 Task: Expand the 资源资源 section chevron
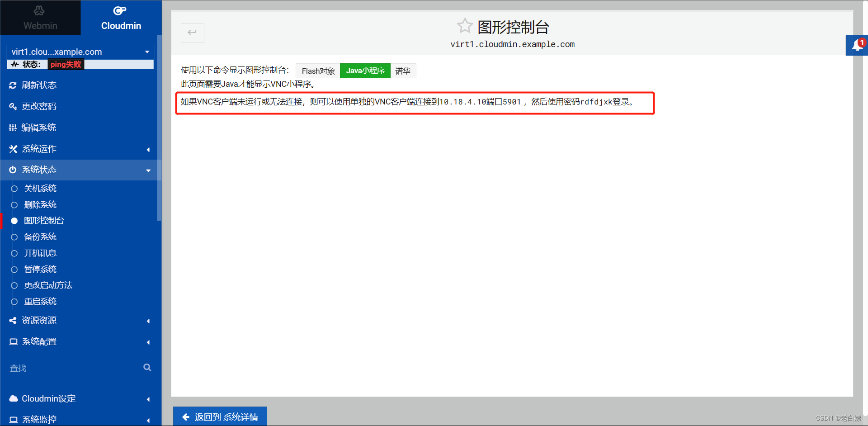(x=148, y=321)
